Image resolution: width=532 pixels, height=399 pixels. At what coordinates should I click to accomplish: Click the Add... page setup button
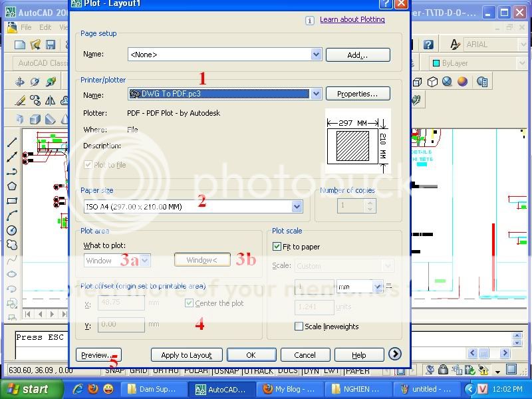point(358,55)
